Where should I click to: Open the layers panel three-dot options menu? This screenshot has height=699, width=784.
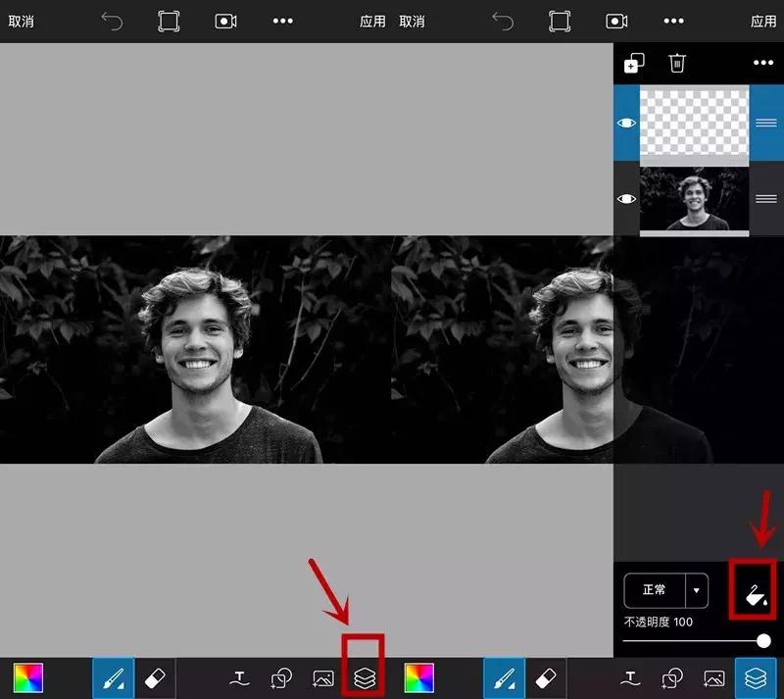click(762, 63)
